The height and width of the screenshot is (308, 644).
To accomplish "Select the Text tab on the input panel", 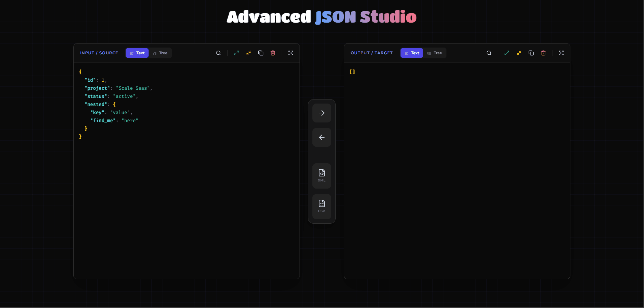I will [x=137, y=53].
